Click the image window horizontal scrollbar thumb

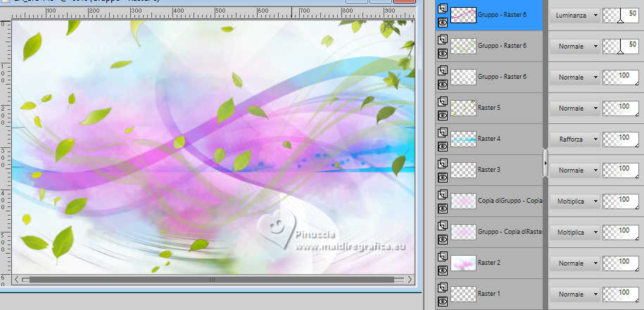click(x=212, y=280)
